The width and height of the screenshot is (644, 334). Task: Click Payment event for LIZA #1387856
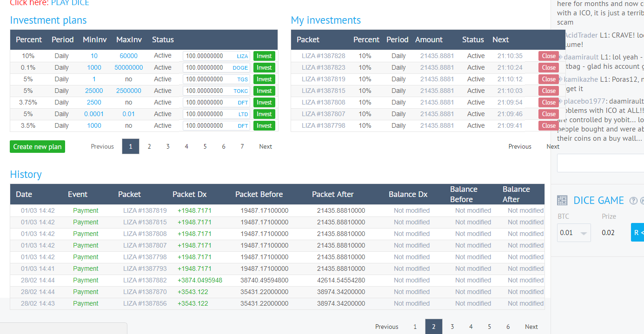(86, 303)
